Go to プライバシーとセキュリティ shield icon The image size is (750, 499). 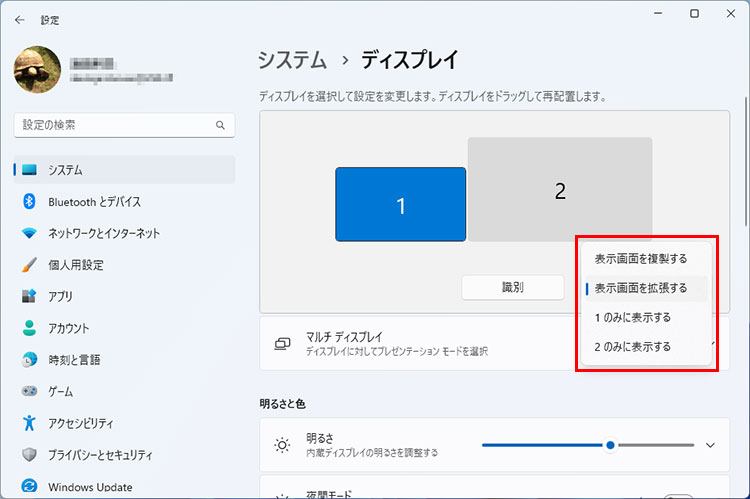tap(29, 455)
